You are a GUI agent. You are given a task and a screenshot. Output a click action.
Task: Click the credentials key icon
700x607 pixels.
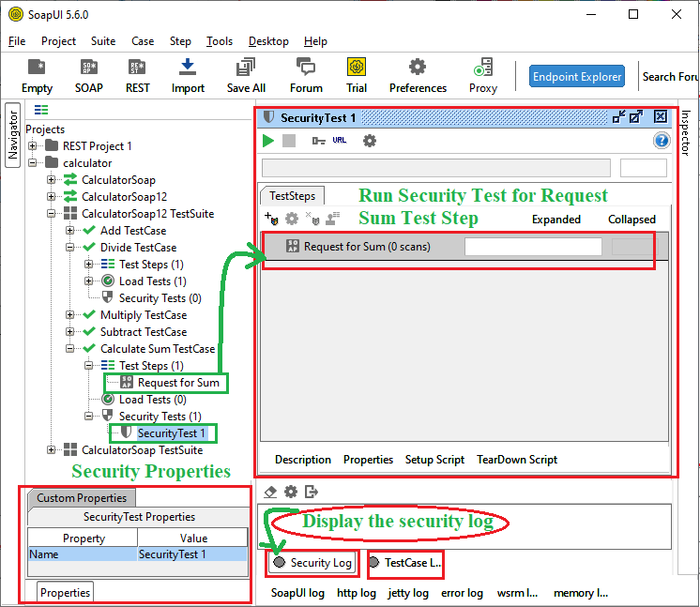(318, 141)
